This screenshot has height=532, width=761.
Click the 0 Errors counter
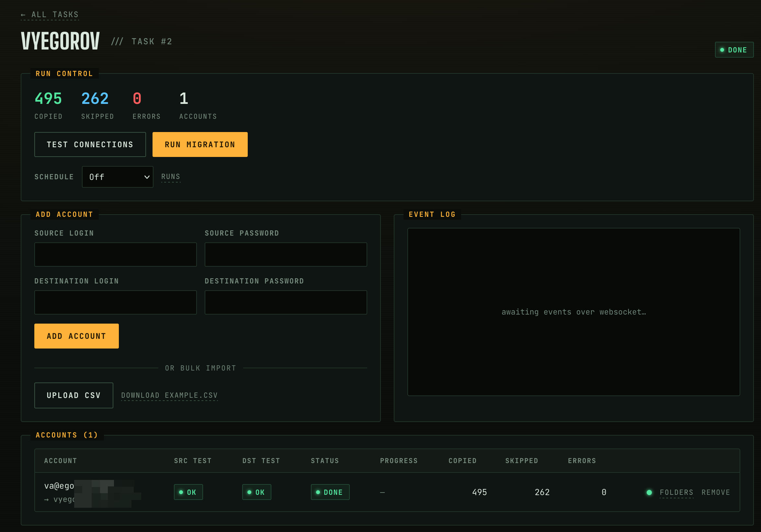pyautogui.click(x=146, y=105)
